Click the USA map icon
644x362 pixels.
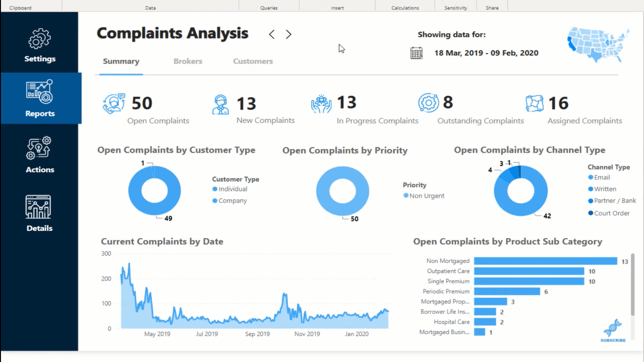(x=599, y=44)
